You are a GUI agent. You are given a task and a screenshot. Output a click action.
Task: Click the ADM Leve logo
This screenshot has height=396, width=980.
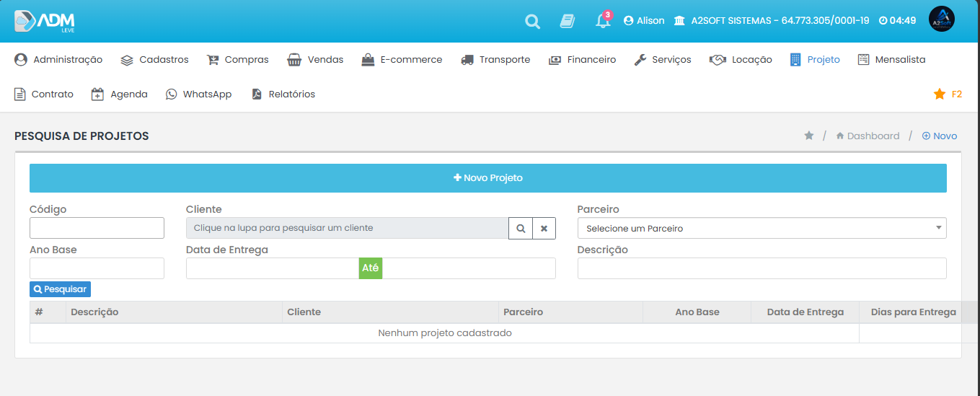coord(45,21)
